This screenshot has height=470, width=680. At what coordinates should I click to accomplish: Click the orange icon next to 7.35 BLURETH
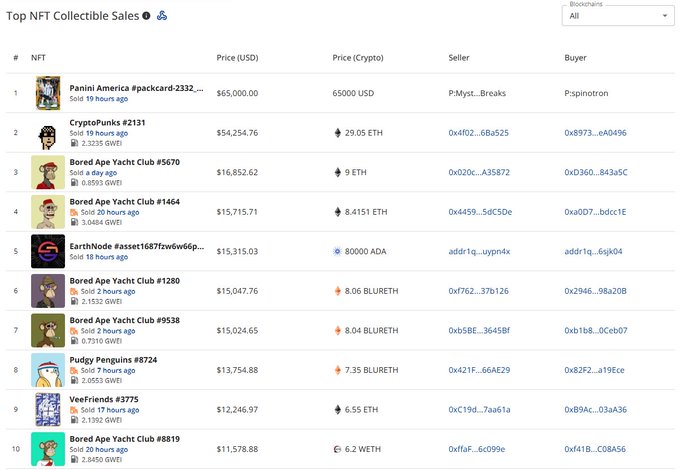pyautogui.click(x=337, y=370)
